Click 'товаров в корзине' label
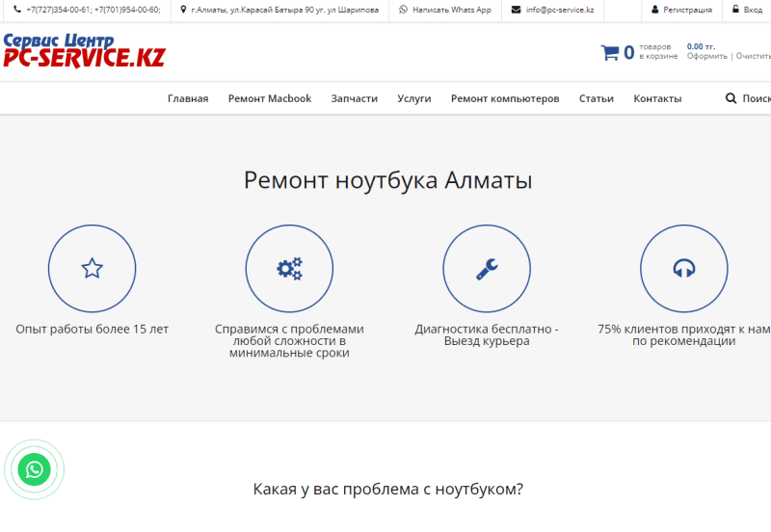The height and width of the screenshot is (532, 771). [x=658, y=51]
